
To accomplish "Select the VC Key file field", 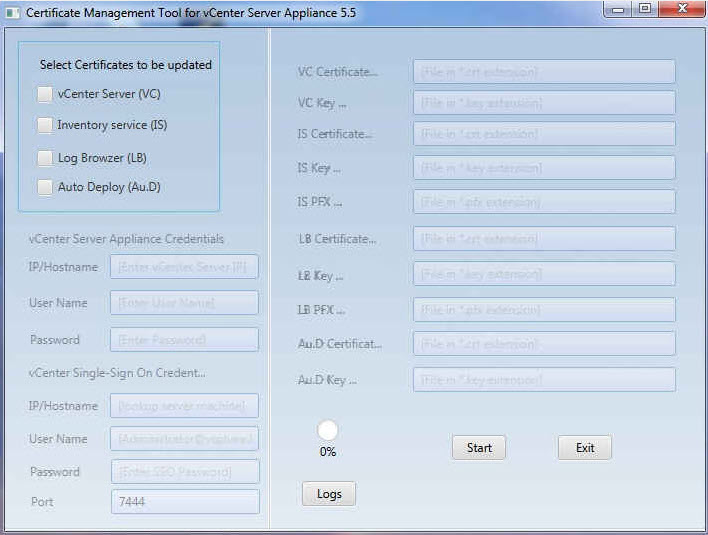I will click(x=544, y=103).
